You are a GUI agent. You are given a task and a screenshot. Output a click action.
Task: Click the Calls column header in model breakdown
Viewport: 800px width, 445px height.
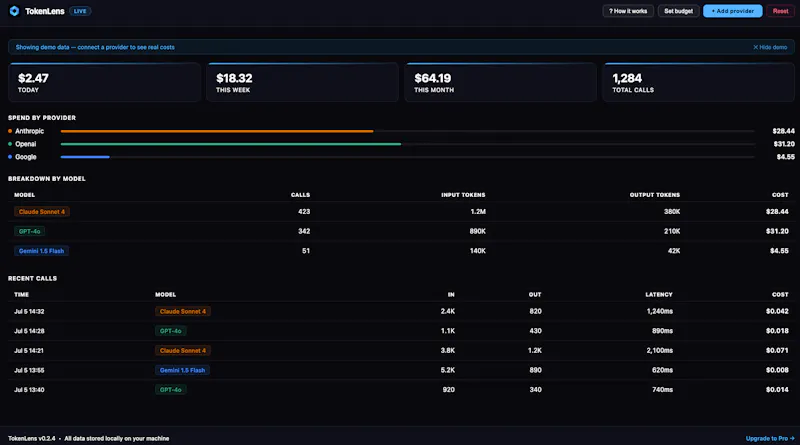[x=300, y=195]
